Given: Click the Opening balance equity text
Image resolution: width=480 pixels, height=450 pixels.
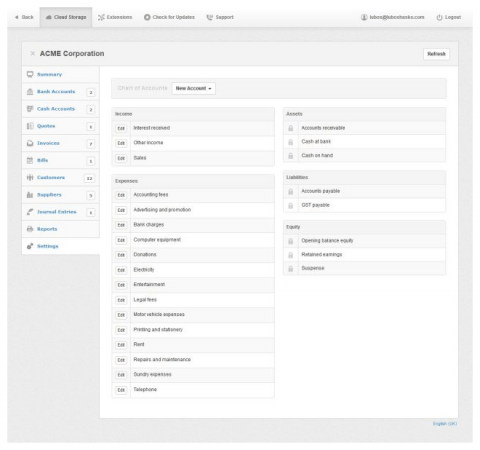Looking at the screenshot, I should (x=327, y=241).
